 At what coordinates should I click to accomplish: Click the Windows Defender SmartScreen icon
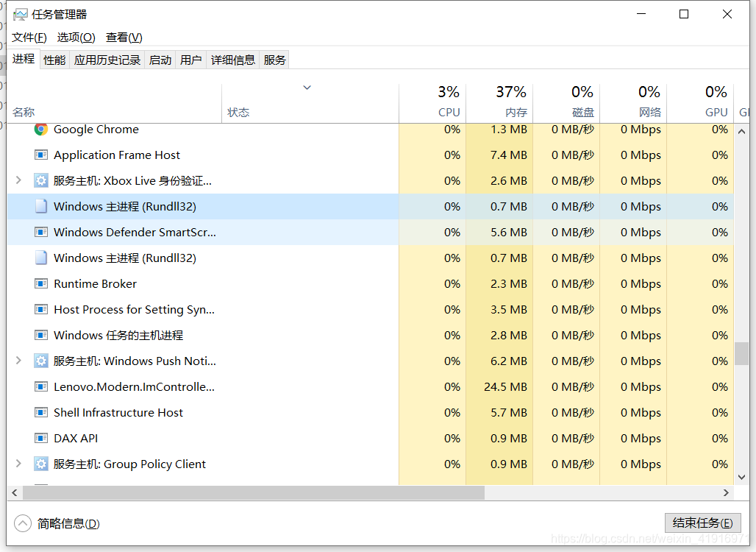pos(41,232)
